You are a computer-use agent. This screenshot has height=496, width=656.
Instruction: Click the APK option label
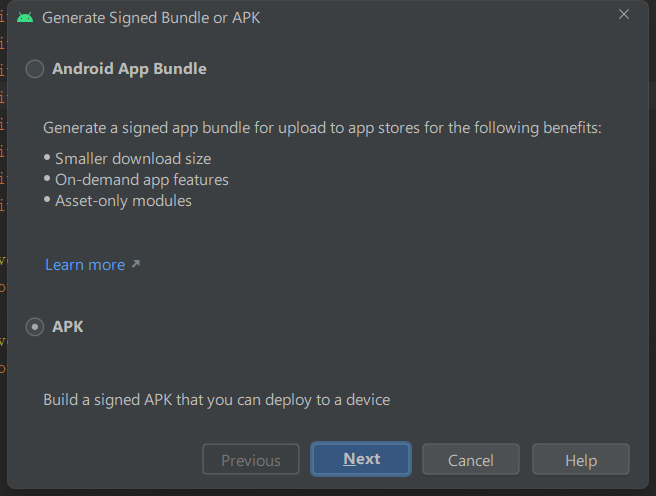[x=68, y=326]
